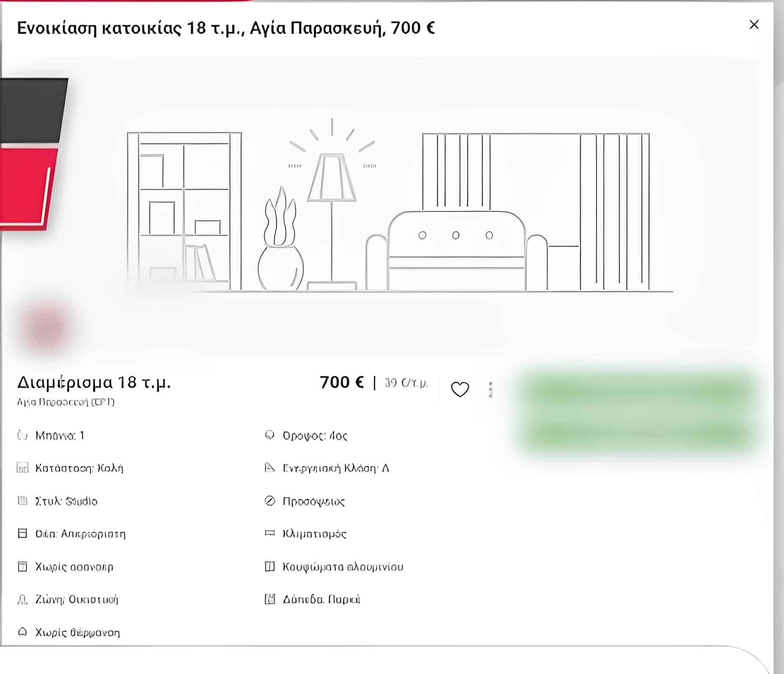
Task: Click the Αγία Παρασκευή location text
Action: 66,402
